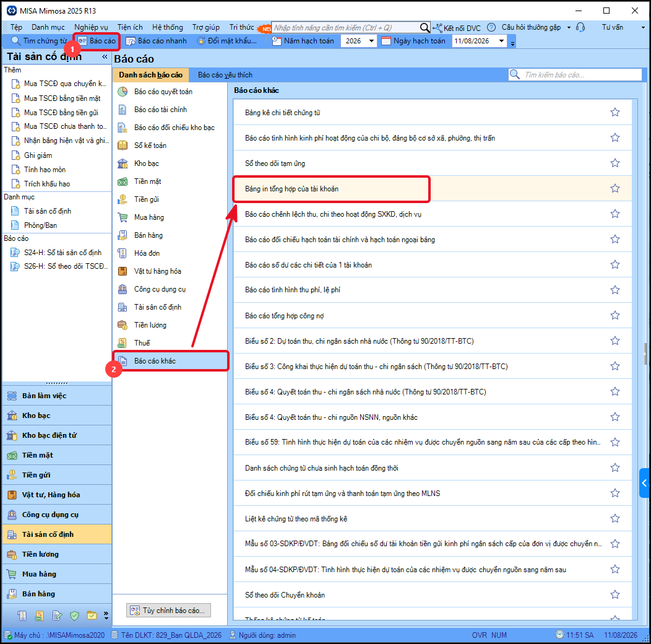This screenshot has height=644, width=651.
Task: Expand more modules chevron at bottom
Action: click(106, 616)
